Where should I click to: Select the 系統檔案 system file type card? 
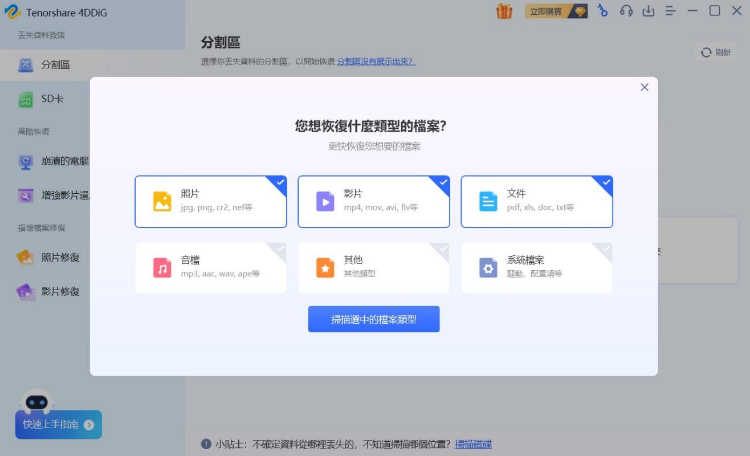537,268
